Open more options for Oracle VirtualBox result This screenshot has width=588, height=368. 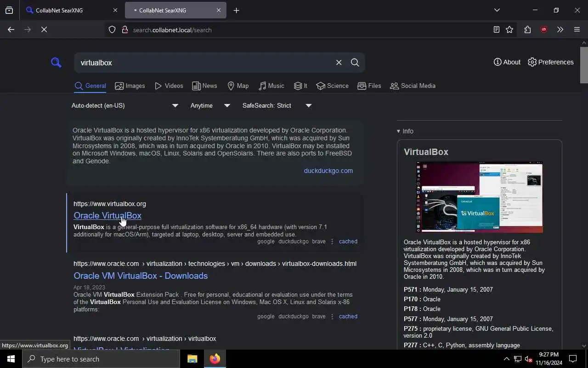point(332,241)
